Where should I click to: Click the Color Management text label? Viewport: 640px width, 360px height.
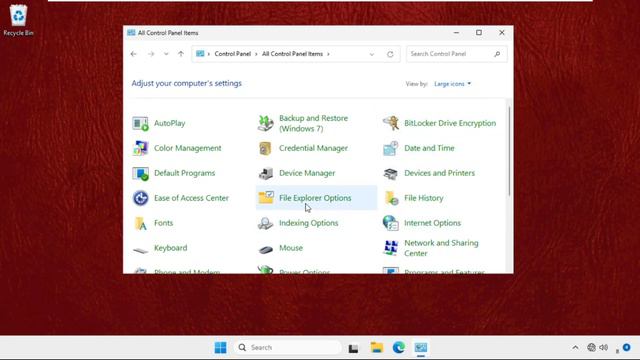[187, 148]
